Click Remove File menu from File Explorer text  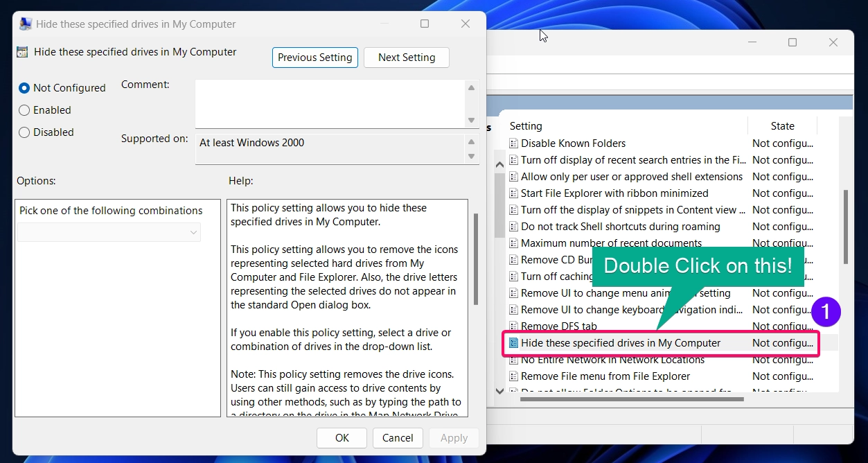605,376
